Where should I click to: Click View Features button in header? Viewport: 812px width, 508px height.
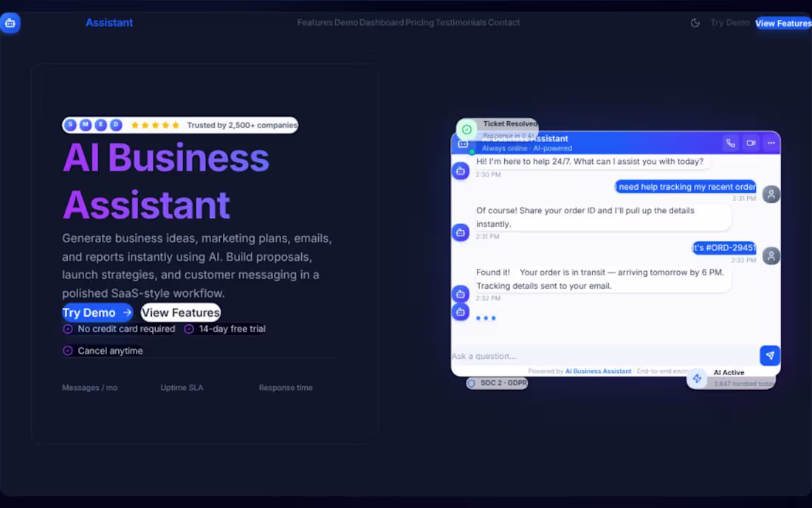[783, 24]
